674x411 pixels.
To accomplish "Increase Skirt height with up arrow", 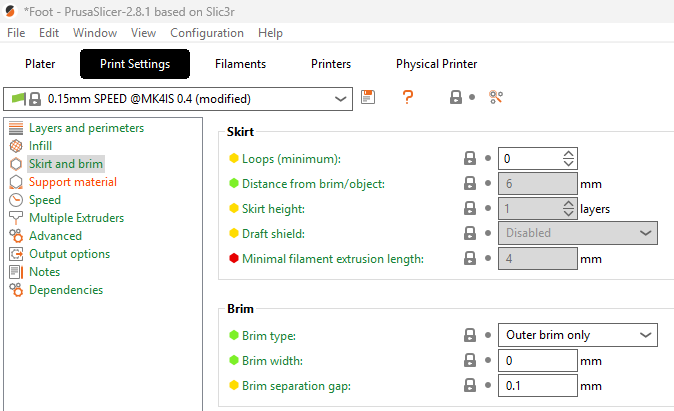I will [x=568, y=204].
